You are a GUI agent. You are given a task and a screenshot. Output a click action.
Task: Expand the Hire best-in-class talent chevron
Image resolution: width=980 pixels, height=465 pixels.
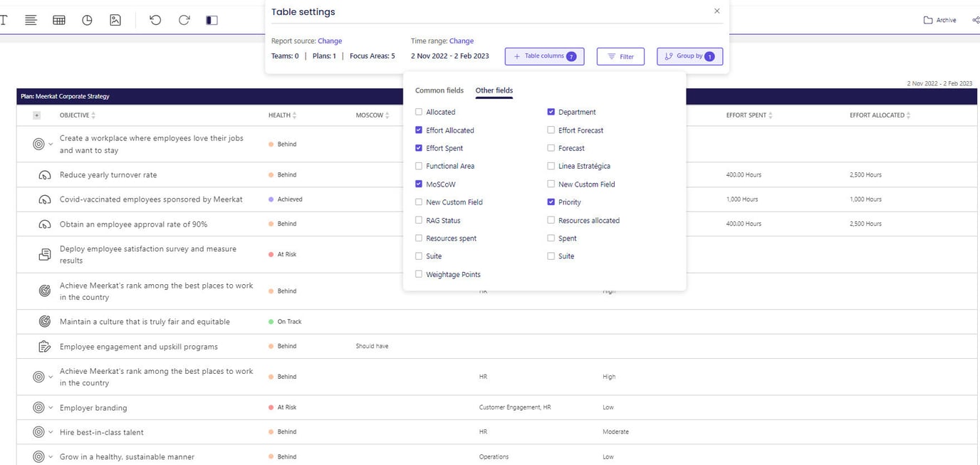tap(51, 432)
